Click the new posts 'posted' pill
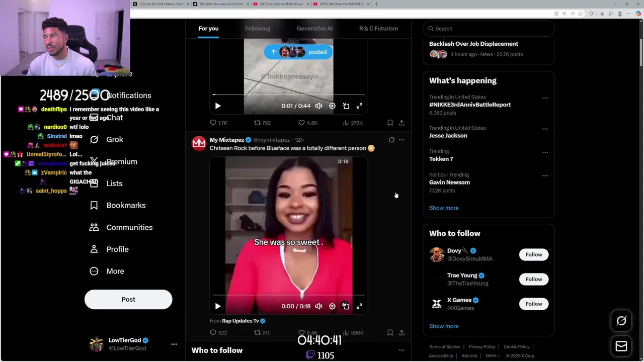644x362 pixels. click(x=298, y=52)
